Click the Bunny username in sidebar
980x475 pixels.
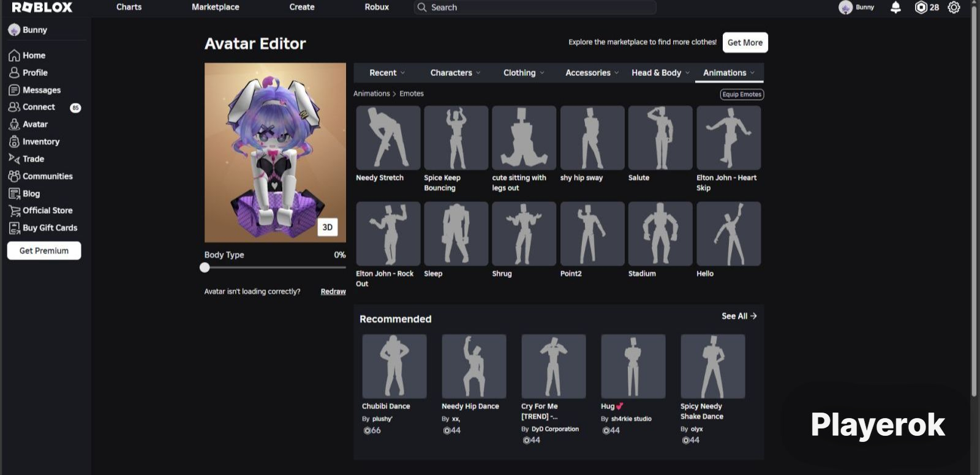[35, 30]
